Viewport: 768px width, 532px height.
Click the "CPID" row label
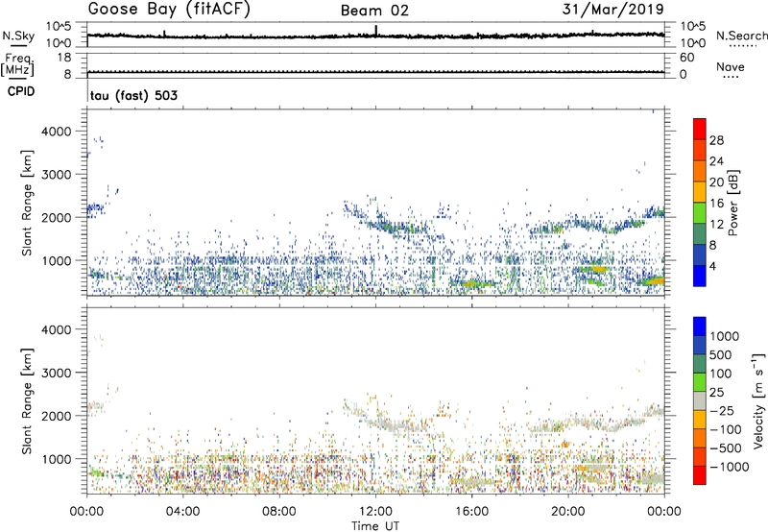click(x=21, y=91)
